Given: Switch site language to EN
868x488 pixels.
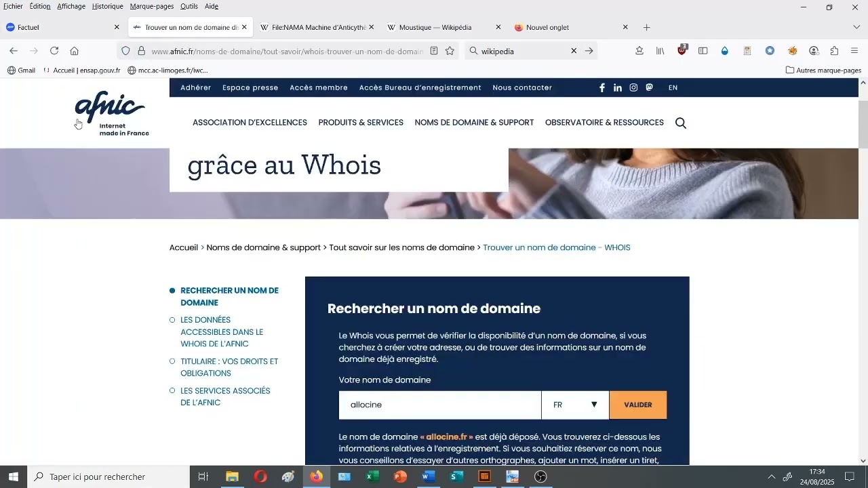Looking at the screenshot, I should [673, 87].
